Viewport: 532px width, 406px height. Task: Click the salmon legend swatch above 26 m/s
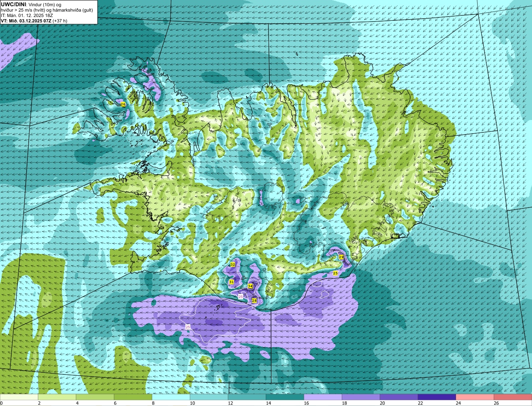[512, 397]
